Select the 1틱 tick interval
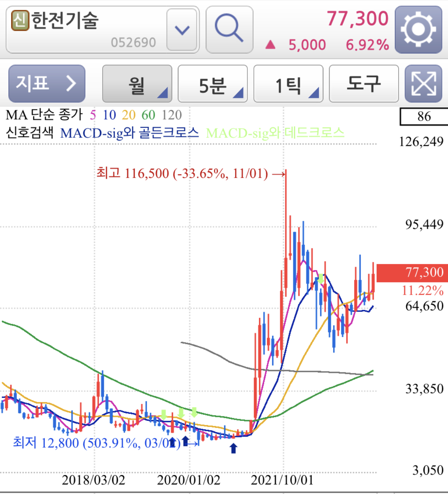The height and width of the screenshot is (494, 448). click(x=288, y=84)
